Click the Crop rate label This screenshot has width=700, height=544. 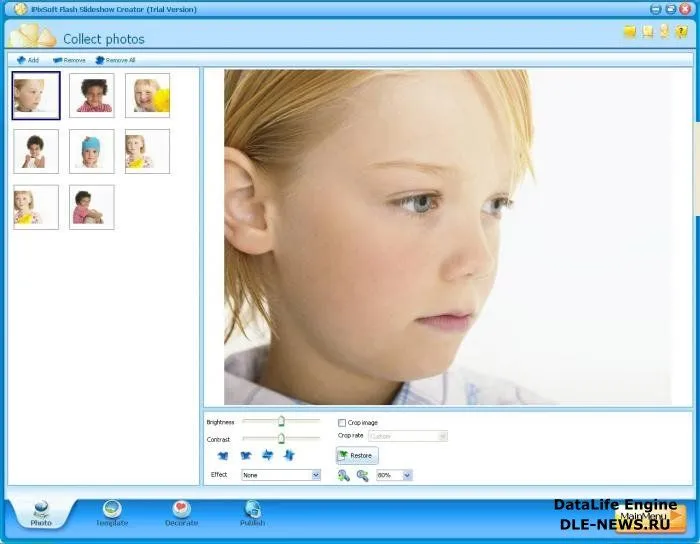pos(350,436)
